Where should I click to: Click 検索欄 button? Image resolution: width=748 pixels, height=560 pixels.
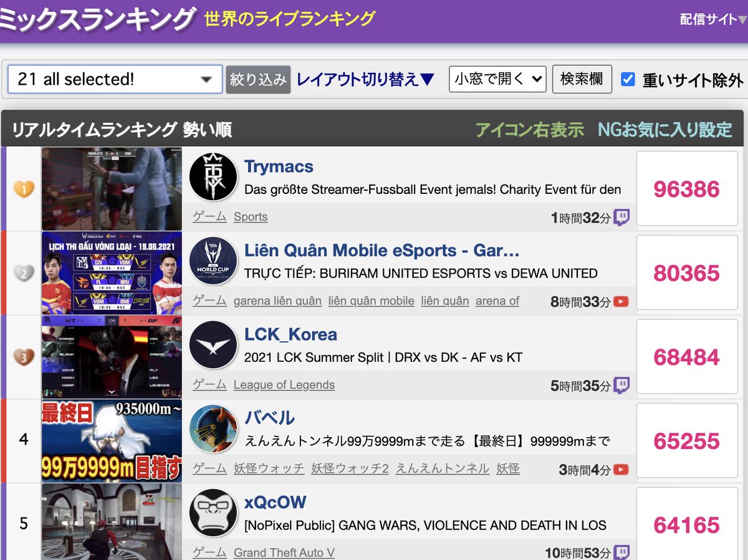click(582, 79)
